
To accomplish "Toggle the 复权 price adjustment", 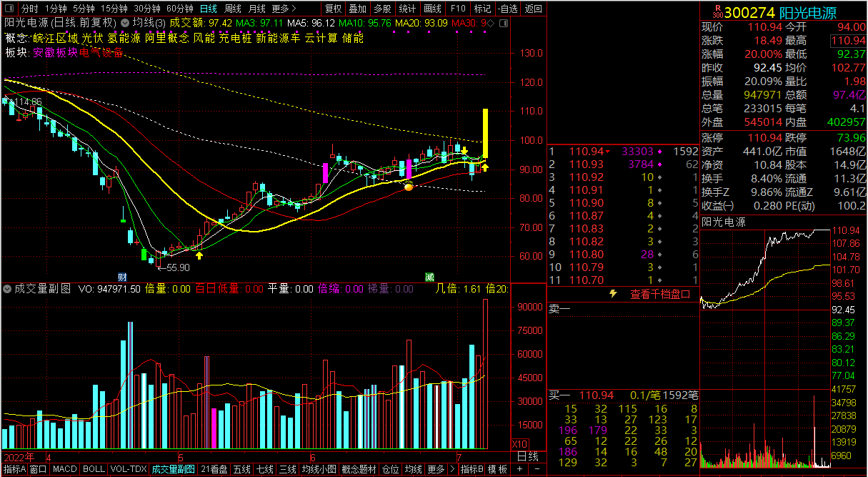I will tap(333, 9).
